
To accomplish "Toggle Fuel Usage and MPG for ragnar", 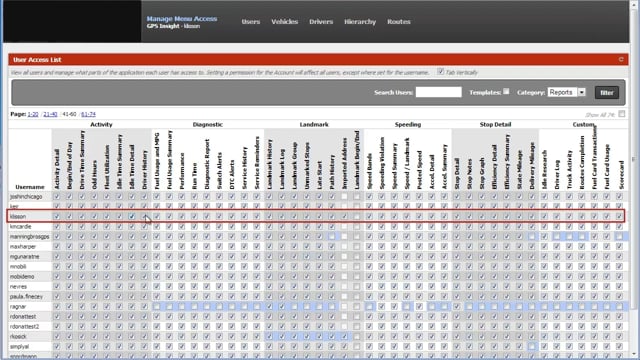I will click(156, 306).
